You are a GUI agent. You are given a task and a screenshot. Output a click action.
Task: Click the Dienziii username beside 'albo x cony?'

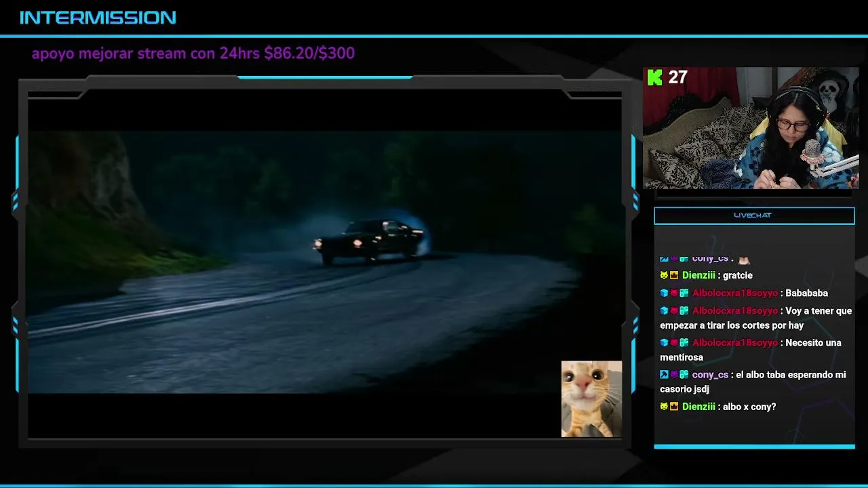(x=698, y=406)
